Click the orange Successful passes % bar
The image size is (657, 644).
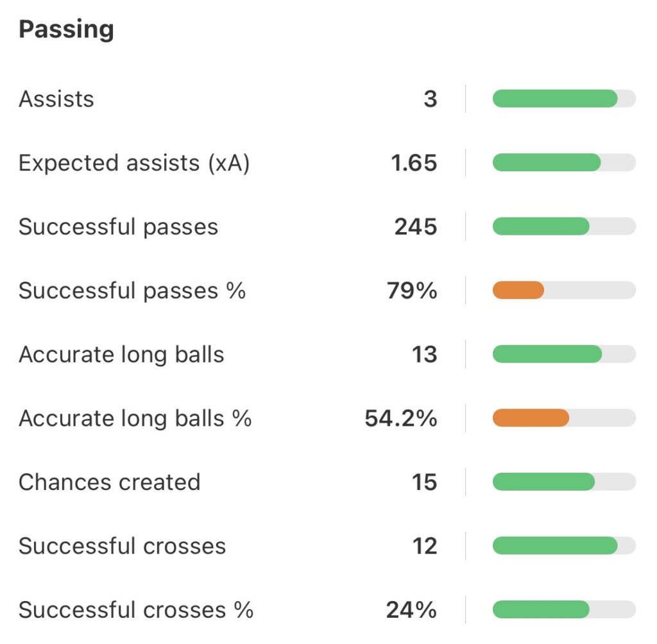pos(518,291)
